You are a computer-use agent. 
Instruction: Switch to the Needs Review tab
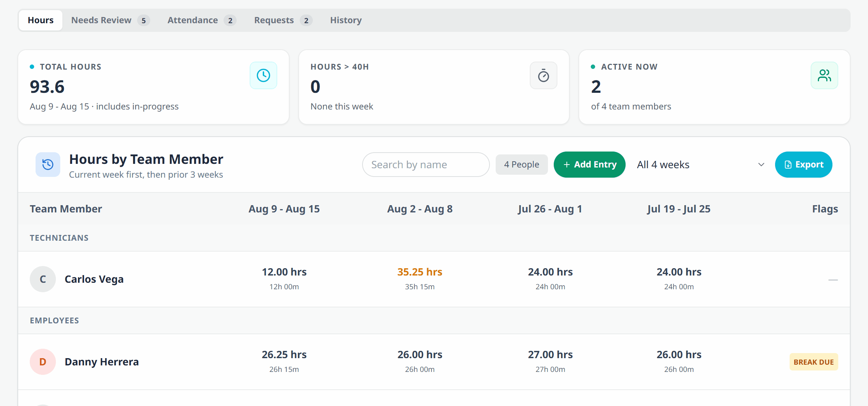click(110, 20)
